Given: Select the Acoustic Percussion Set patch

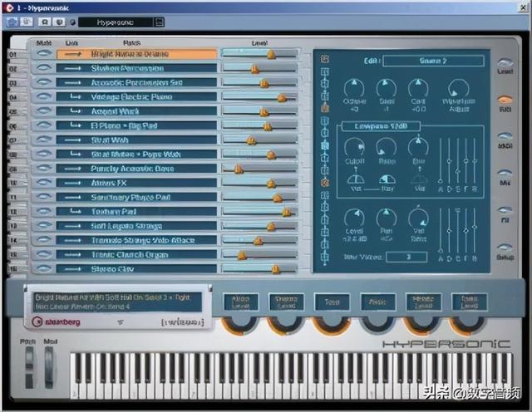Looking at the screenshot, I should tap(136, 83).
